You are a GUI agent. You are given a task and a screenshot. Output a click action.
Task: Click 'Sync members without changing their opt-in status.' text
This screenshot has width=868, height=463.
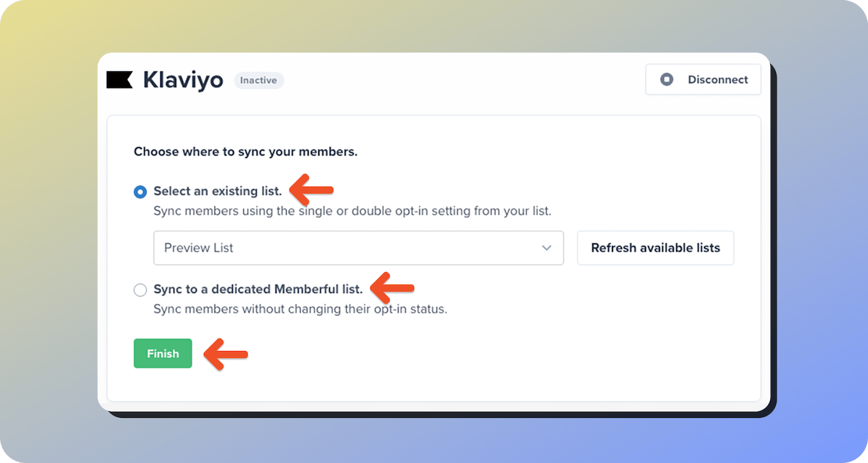point(300,309)
